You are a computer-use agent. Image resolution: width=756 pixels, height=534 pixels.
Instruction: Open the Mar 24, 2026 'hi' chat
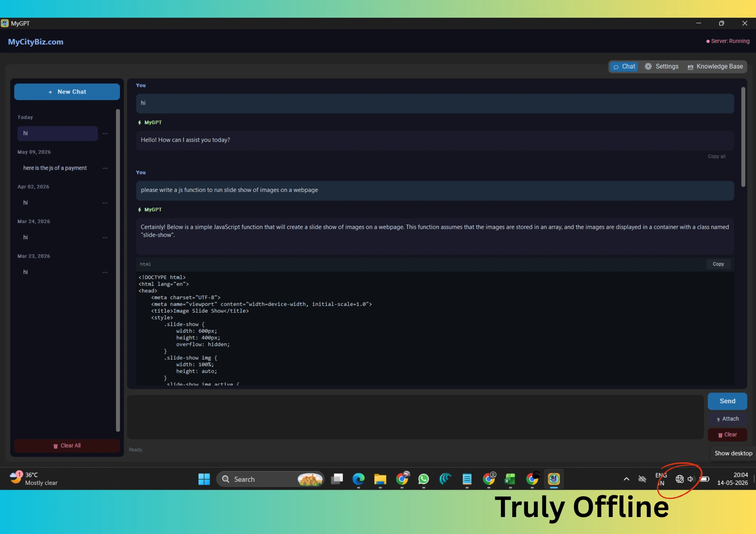coord(57,238)
